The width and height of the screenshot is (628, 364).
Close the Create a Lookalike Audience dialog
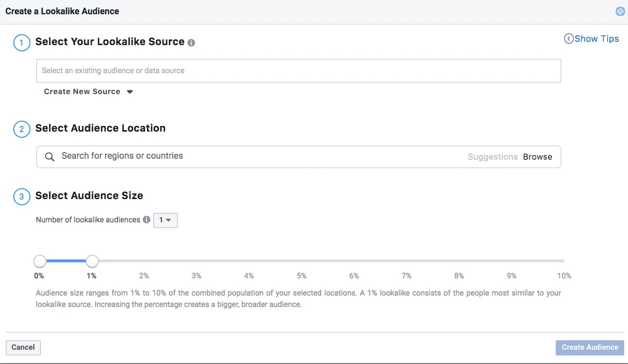click(620, 11)
